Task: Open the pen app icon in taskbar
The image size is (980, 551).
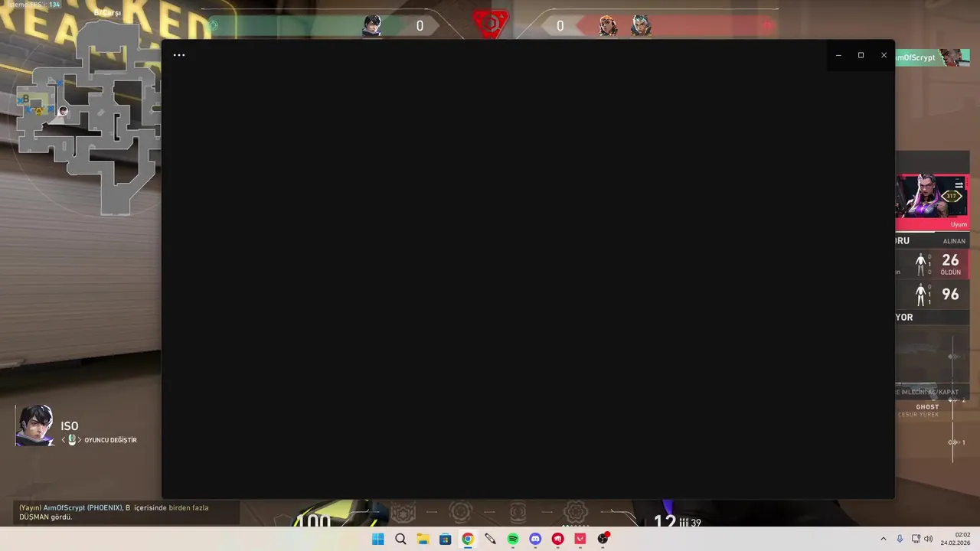Action: click(490, 539)
